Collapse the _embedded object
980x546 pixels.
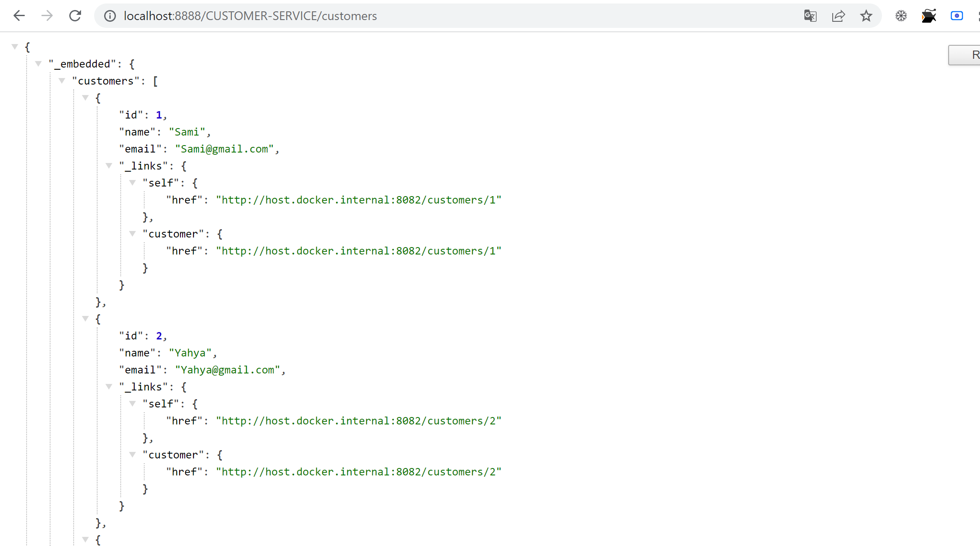39,63
